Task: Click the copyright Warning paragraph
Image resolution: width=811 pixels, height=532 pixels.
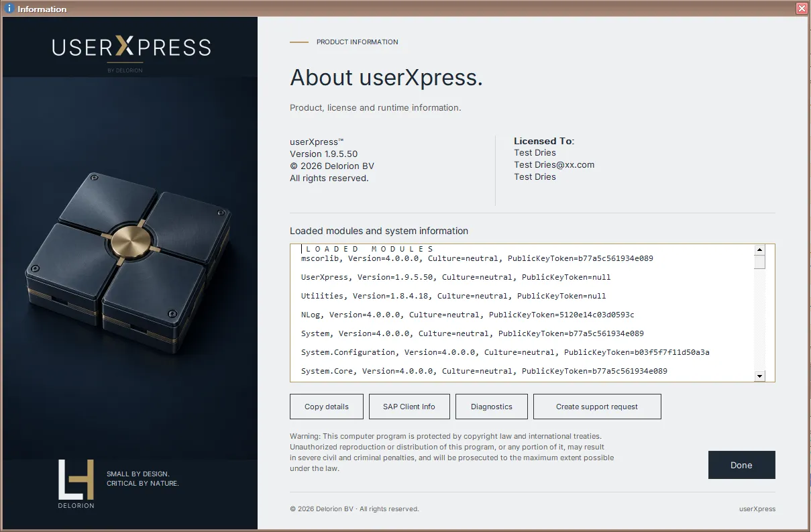Action: pos(451,452)
